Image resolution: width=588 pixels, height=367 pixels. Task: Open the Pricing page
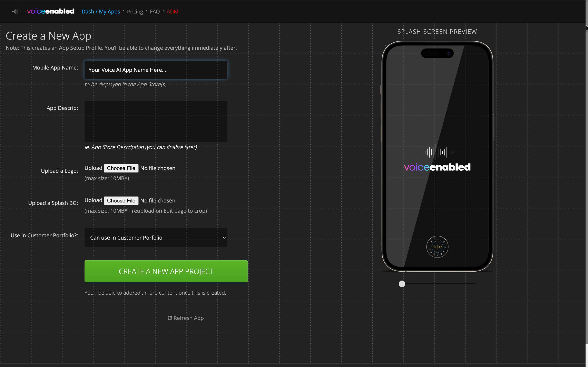[x=135, y=11]
